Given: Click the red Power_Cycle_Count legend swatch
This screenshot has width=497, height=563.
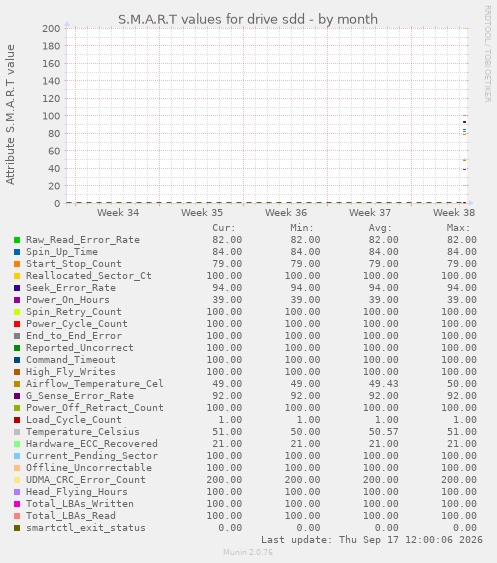Looking at the screenshot, I should (x=17, y=324).
